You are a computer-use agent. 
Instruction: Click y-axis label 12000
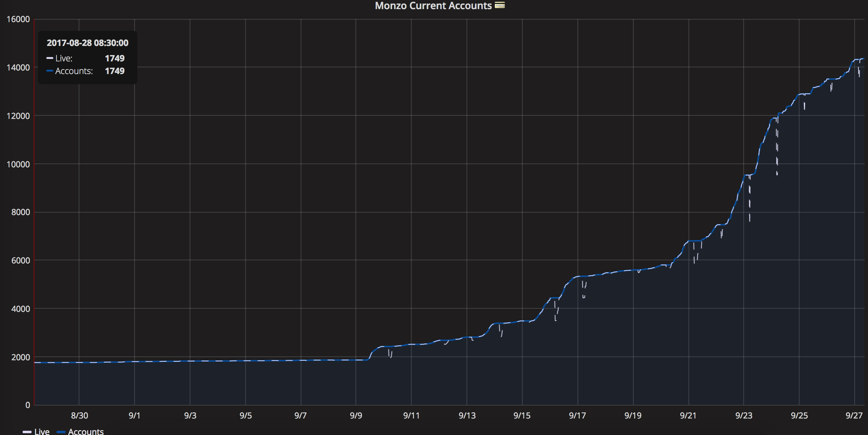point(18,116)
